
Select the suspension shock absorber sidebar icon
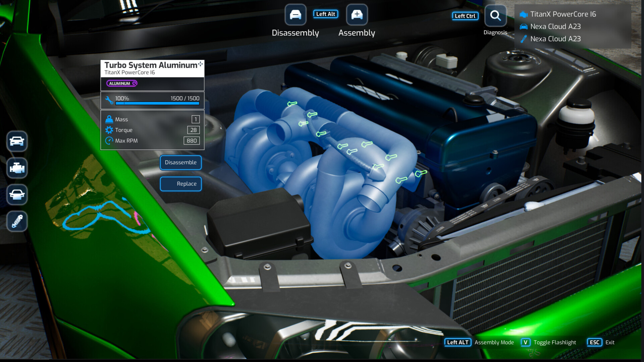point(17,221)
